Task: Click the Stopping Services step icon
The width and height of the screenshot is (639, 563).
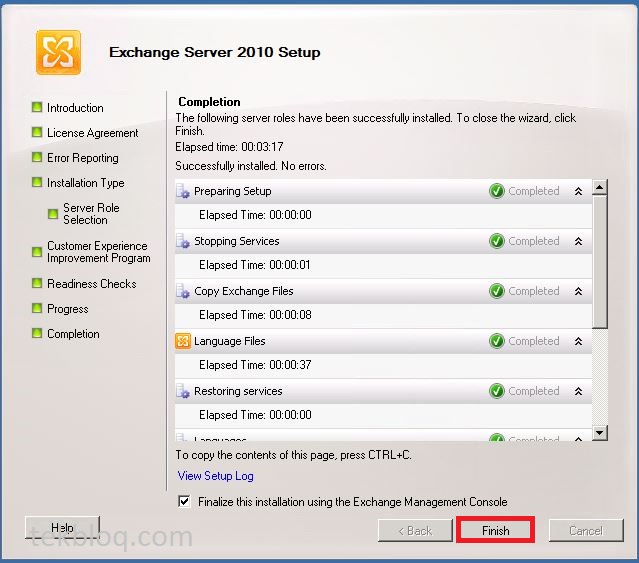Action: (x=183, y=241)
